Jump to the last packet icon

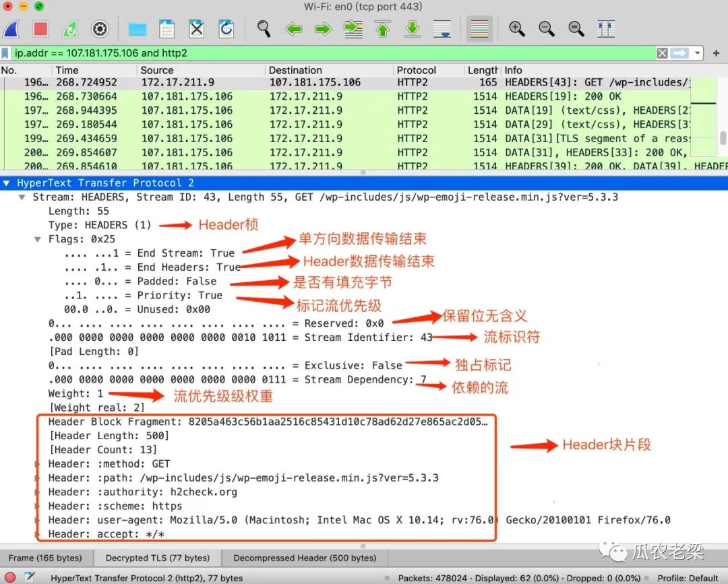point(413,29)
